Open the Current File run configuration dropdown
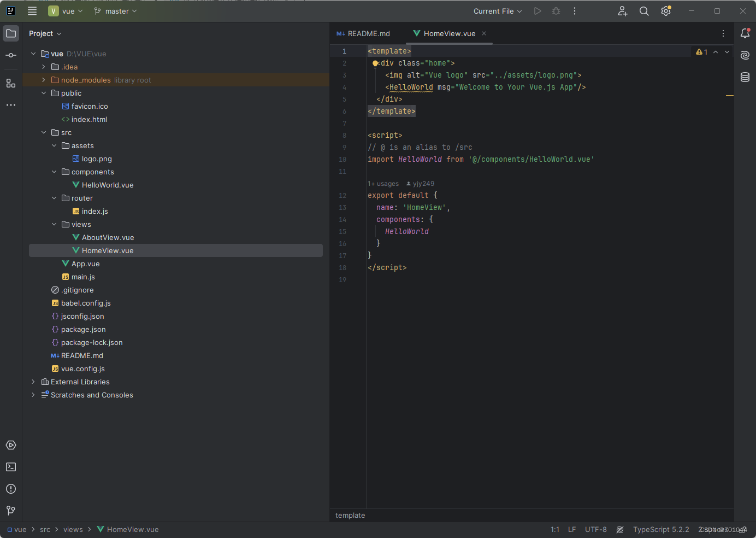 (x=498, y=11)
